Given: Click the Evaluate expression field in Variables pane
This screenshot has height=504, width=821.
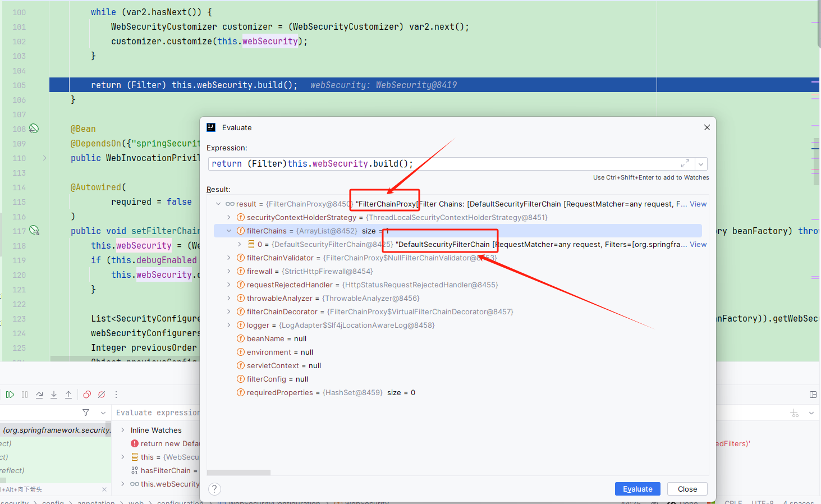Looking at the screenshot, I should point(158,413).
